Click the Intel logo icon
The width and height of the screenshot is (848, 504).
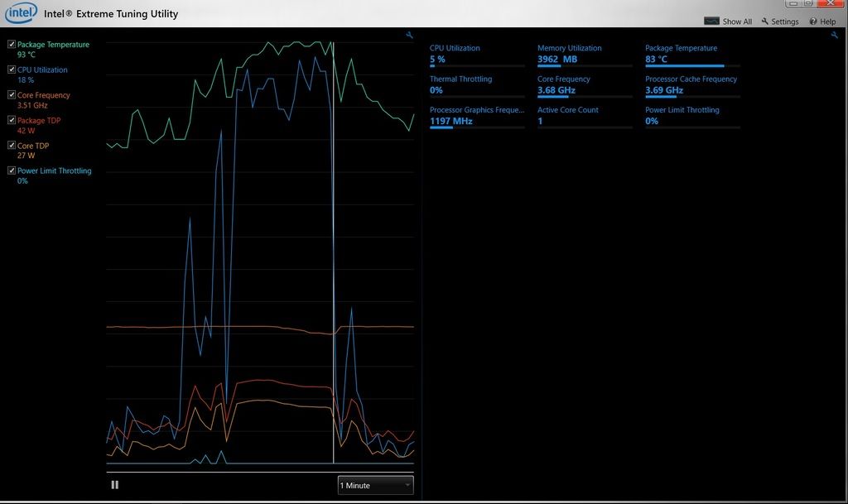pyautogui.click(x=21, y=13)
